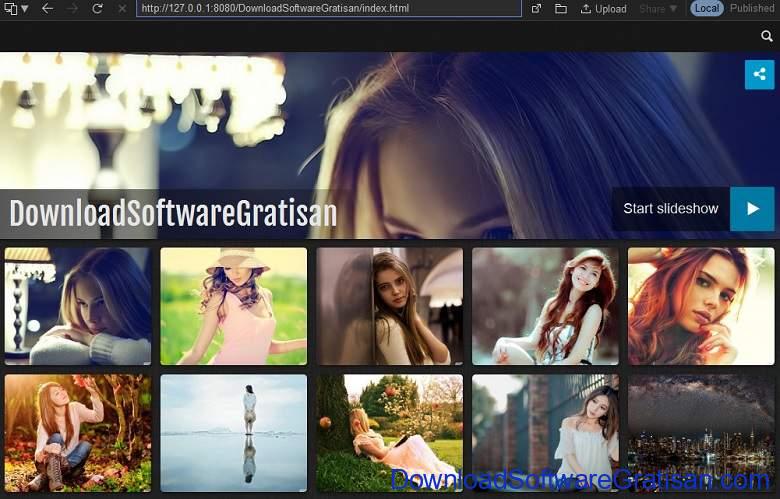Open the output folder icon
Image resolution: width=780 pixels, height=499 pixels.
(x=561, y=8)
